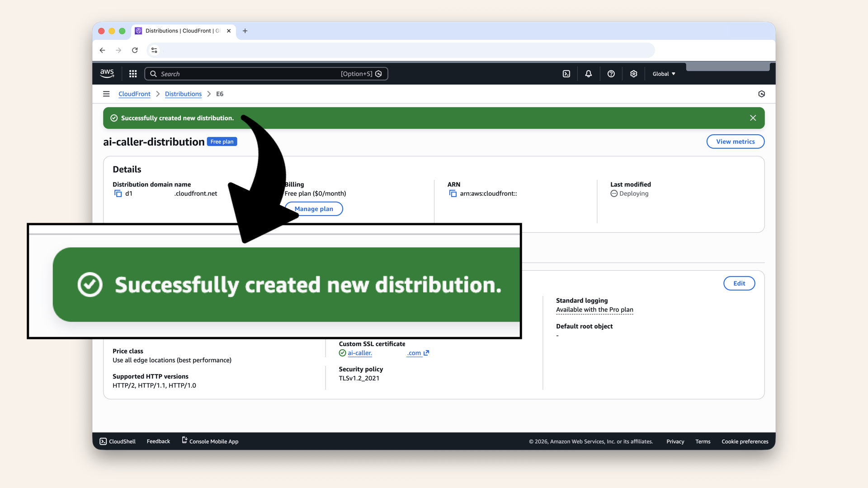Reload the page in the browser
Screen dimensions: 868x488
135,50
